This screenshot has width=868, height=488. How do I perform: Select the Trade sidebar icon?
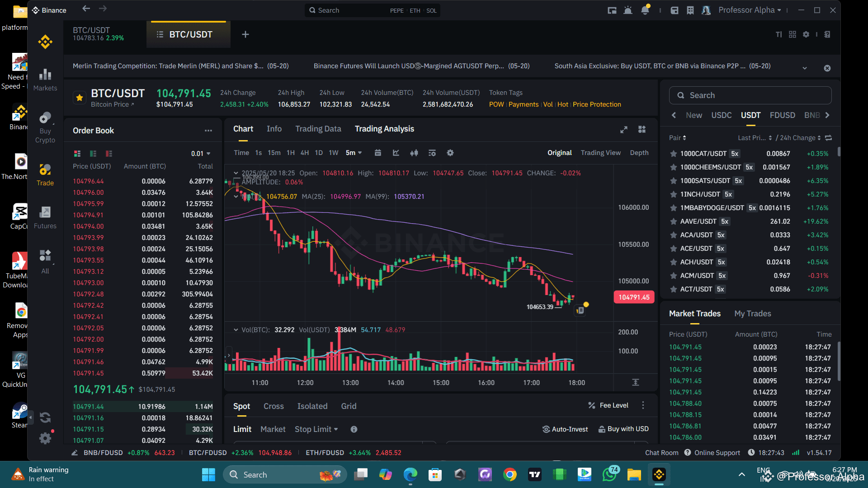[x=45, y=175]
